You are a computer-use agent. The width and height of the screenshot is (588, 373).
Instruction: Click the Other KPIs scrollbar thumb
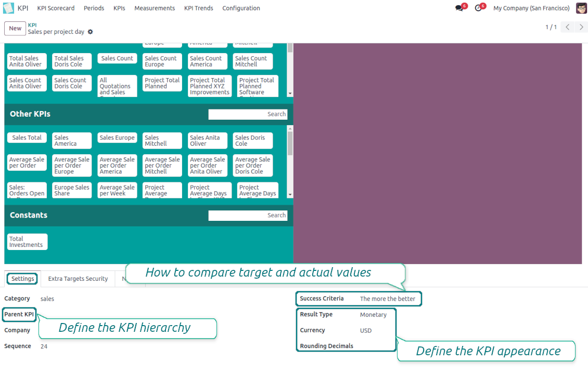290,143
